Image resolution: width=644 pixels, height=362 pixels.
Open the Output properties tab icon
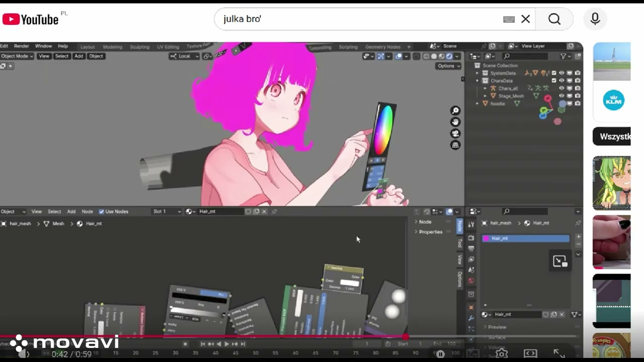(471, 248)
